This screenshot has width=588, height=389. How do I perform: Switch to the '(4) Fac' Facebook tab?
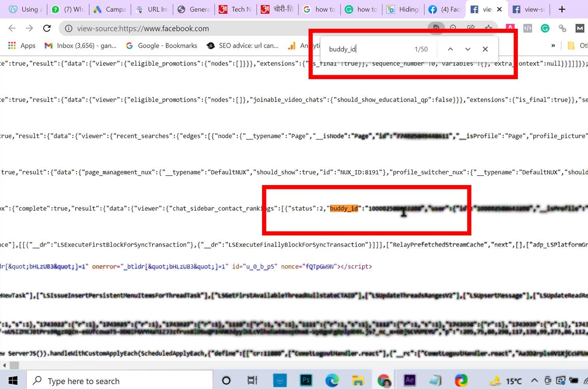pos(445,9)
